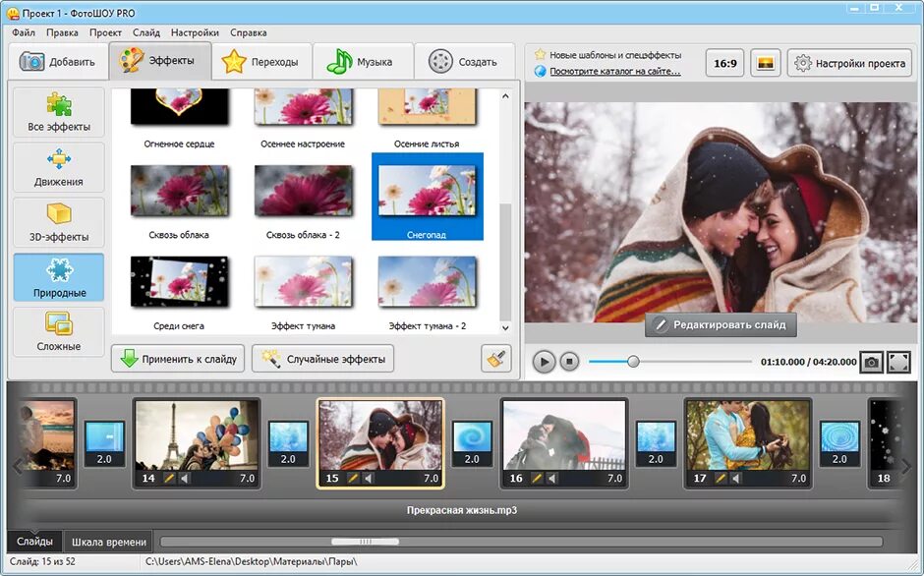924x576 pixels.
Task: Choose the Осенние листья effect thumbnail
Action: tap(427, 107)
